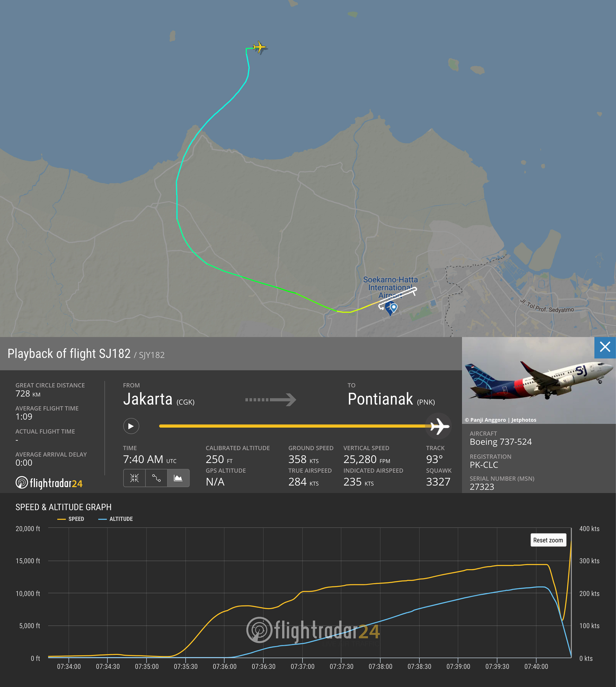This screenshot has height=687, width=616.
Task: Toggle the speed and altitude graph icon
Action: pos(178,478)
